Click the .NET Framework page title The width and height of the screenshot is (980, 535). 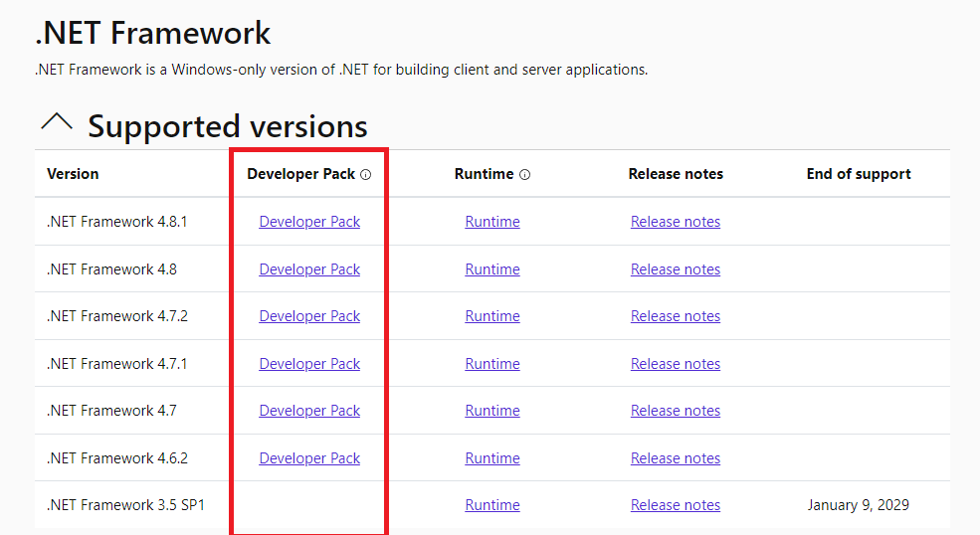point(153,33)
